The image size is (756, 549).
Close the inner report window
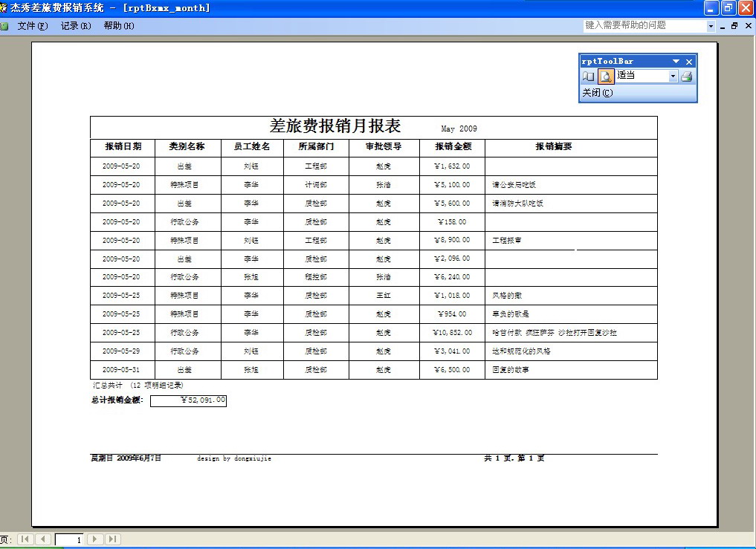pos(749,26)
